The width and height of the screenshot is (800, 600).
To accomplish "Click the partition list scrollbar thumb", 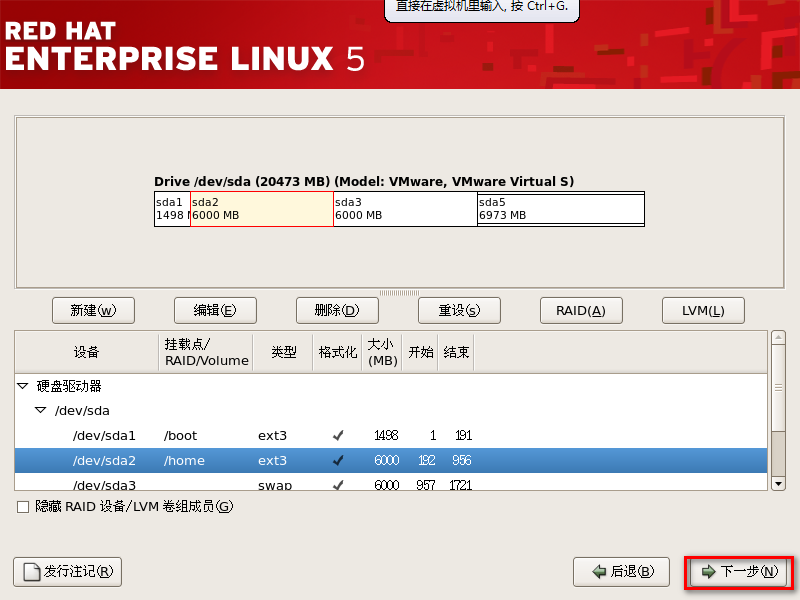I will click(x=778, y=388).
